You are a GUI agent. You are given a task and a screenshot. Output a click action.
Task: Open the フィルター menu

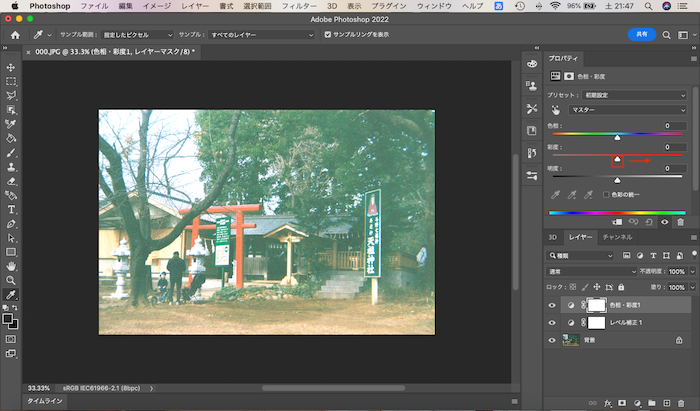(297, 6)
